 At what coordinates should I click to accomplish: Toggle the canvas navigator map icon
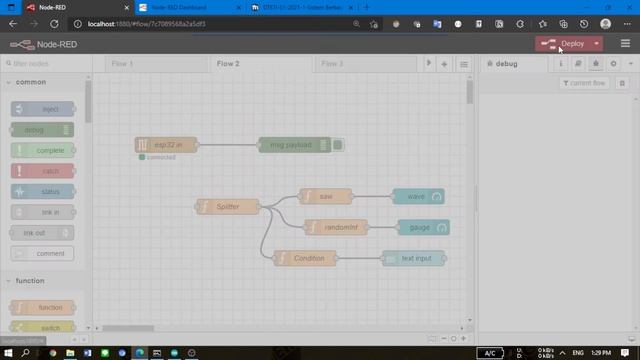click(x=432, y=338)
